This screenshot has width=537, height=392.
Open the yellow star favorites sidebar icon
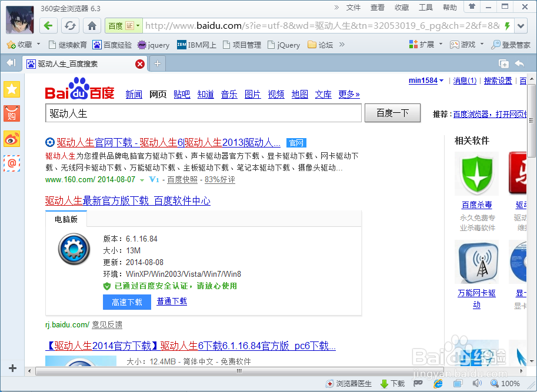coord(12,89)
